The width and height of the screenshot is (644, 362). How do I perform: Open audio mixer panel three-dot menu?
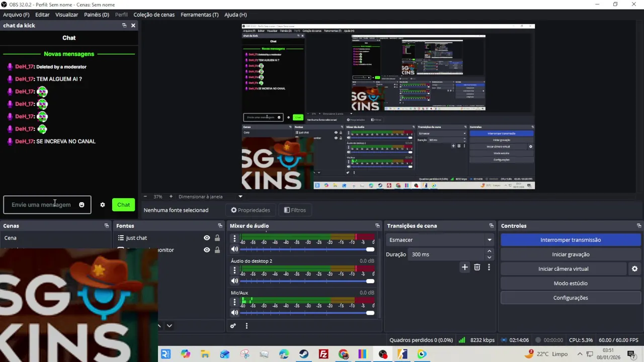[247, 326]
